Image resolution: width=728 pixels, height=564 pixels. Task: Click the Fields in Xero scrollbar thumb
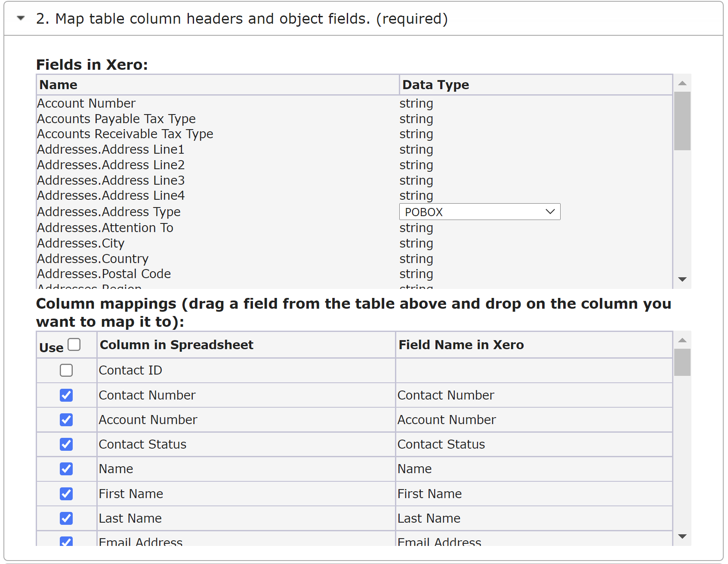682,121
